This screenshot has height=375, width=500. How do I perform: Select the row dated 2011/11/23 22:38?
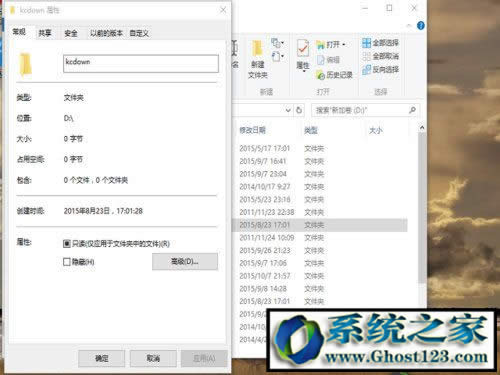tap(320, 212)
